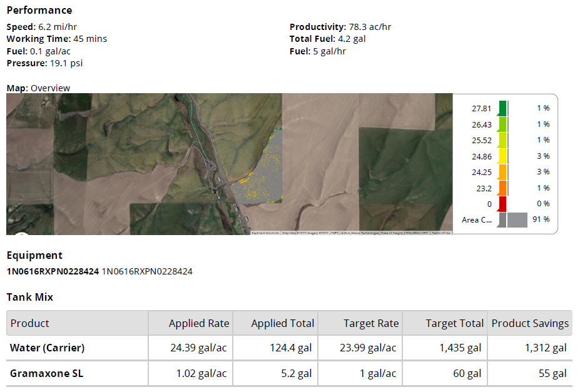Click the orange 23.2 legend swatch
Viewport: 580px width, 392px height.
(502, 188)
